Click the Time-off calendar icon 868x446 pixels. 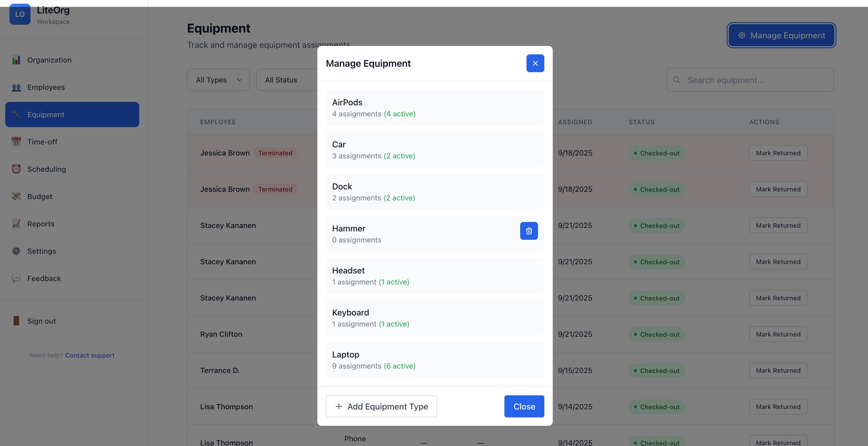coord(16,142)
